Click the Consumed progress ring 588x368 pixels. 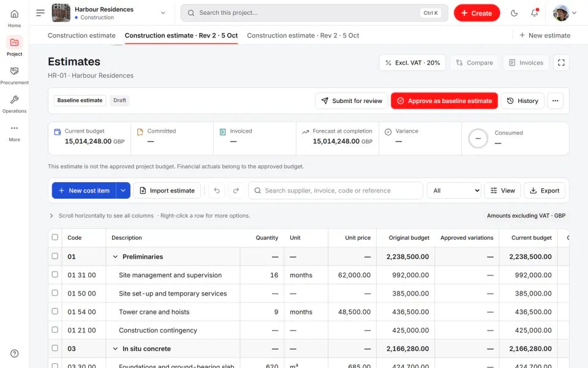pos(478,139)
